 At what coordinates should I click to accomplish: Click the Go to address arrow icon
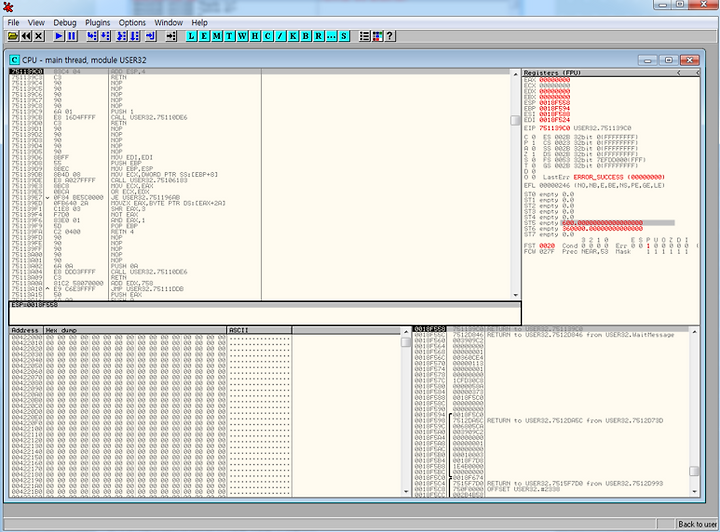click(171, 36)
